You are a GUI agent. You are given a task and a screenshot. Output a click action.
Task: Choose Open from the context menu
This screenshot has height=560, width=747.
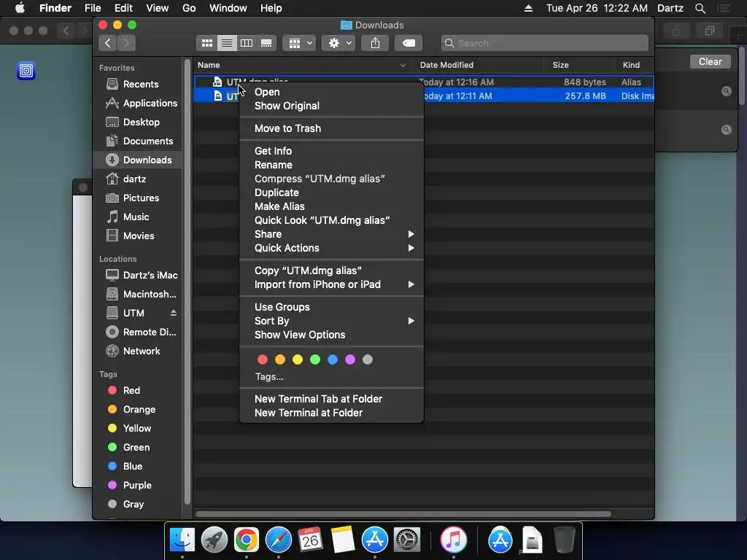pos(331,92)
